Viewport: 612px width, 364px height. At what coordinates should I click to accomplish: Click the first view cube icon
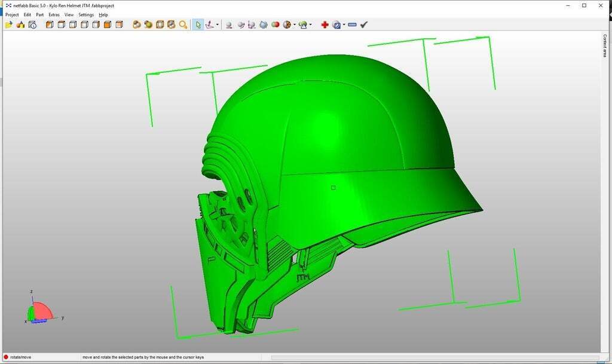point(50,25)
